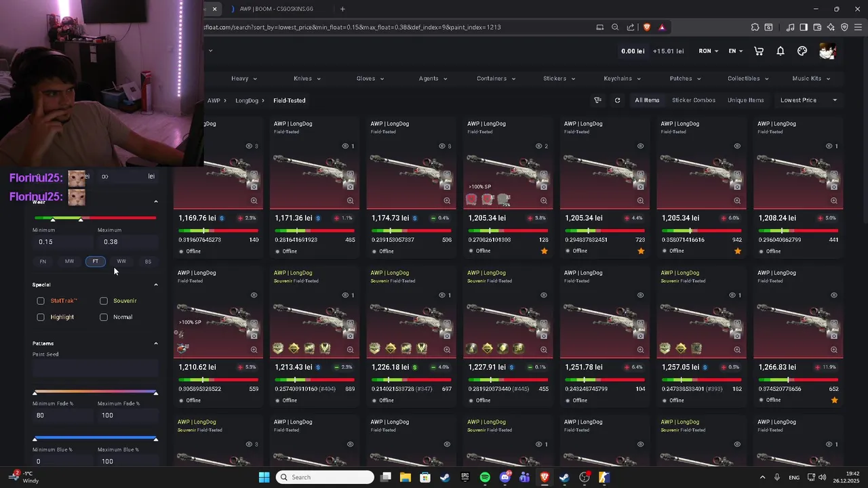The image size is (868, 488).
Task: Open the Keychains category
Action: pos(622,79)
